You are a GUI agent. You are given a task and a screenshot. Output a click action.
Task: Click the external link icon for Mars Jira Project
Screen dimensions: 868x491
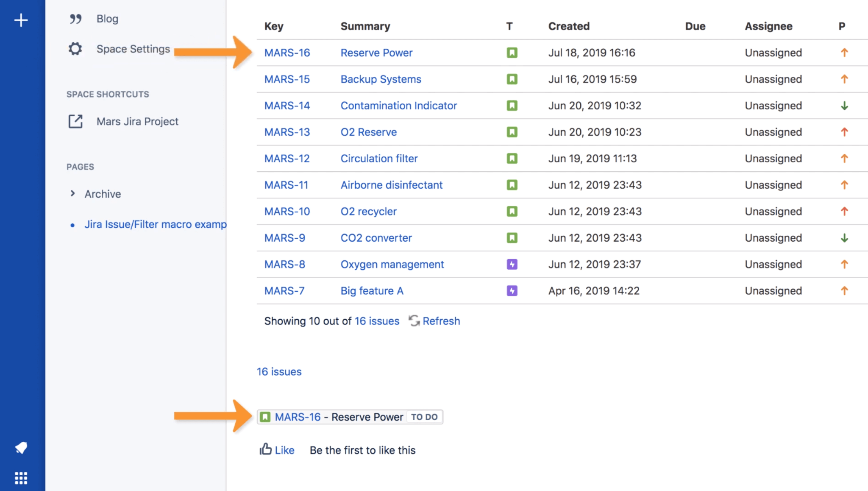(76, 121)
